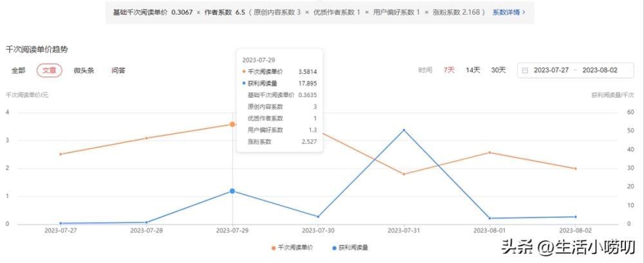Click the start date 2023-07-27 field
Image resolution: width=644 pixels, height=263 pixels.
[x=551, y=70]
